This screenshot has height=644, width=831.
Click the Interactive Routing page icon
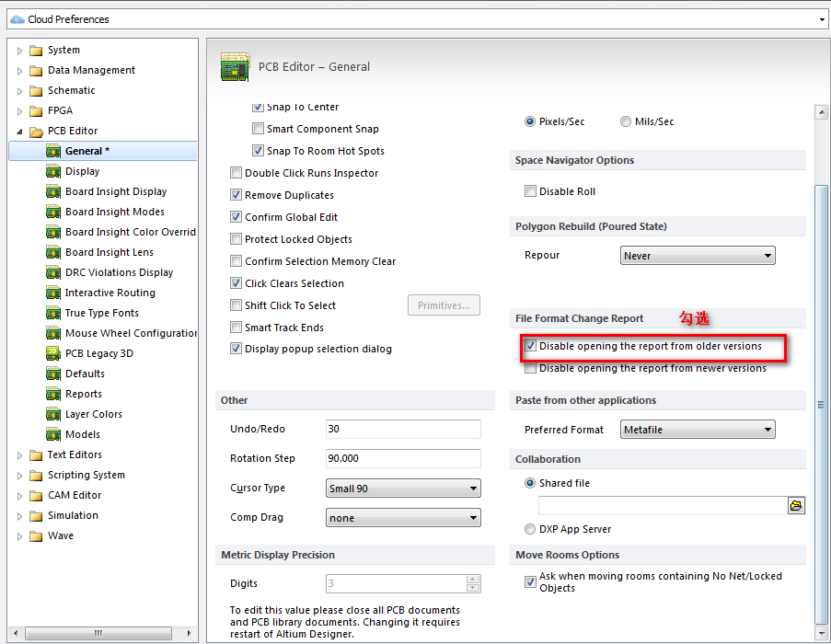point(53,293)
